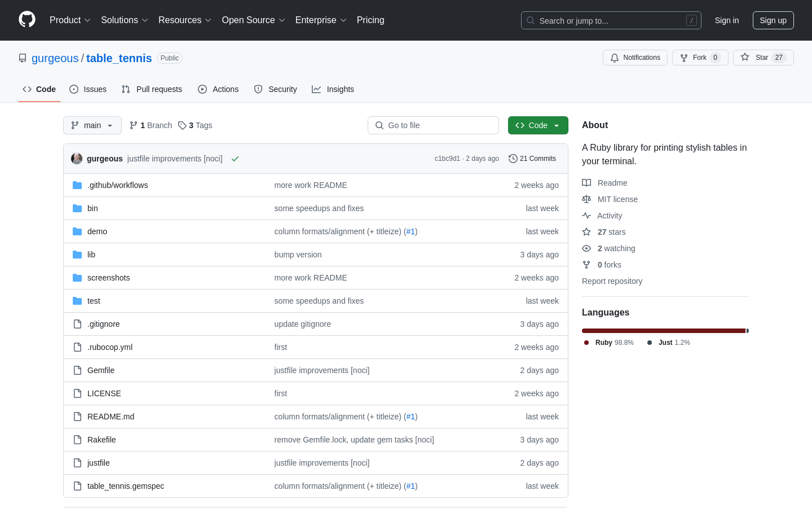Click the bin folder icon
Viewport: 812px width, 508px height.
click(x=77, y=208)
